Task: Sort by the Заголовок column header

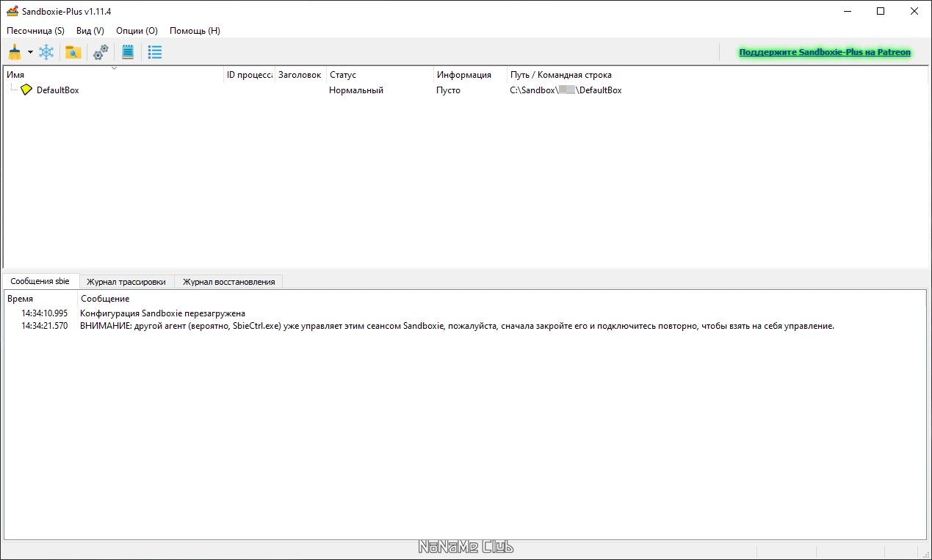Action: click(x=300, y=75)
